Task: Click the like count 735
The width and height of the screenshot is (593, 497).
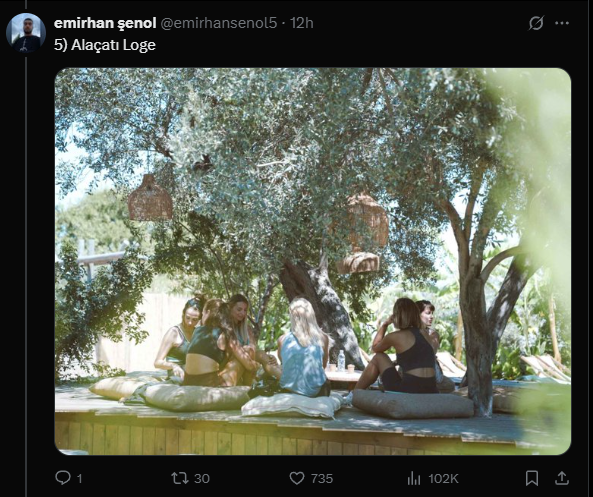Action: pyautogui.click(x=322, y=478)
